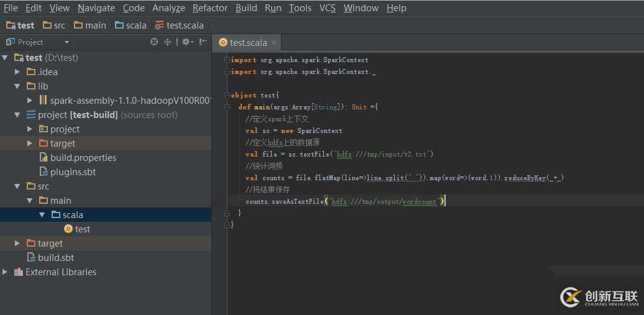Open the View menu
Viewport: 644px width, 315px height.
point(60,8)
